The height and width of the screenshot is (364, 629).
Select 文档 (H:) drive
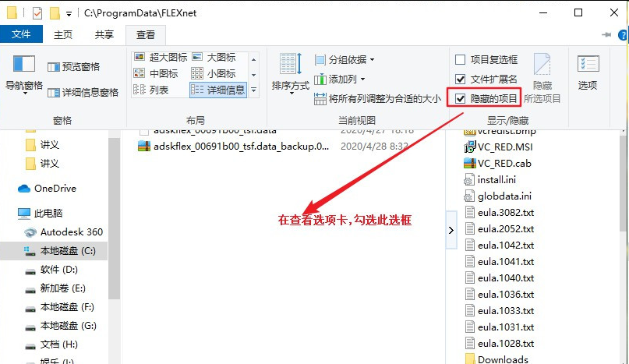pos(51,345)
